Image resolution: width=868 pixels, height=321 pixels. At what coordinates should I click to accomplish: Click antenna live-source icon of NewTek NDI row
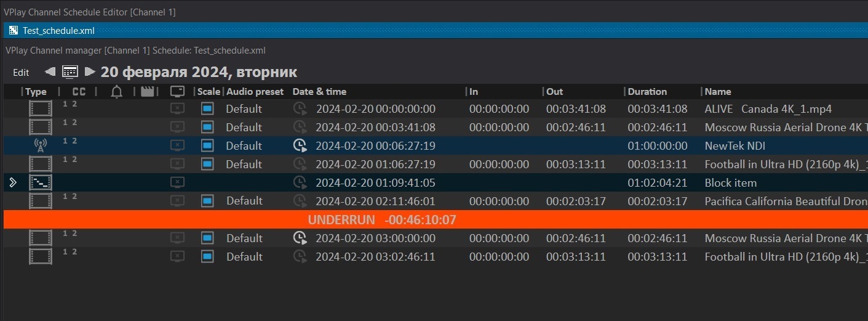40,145
